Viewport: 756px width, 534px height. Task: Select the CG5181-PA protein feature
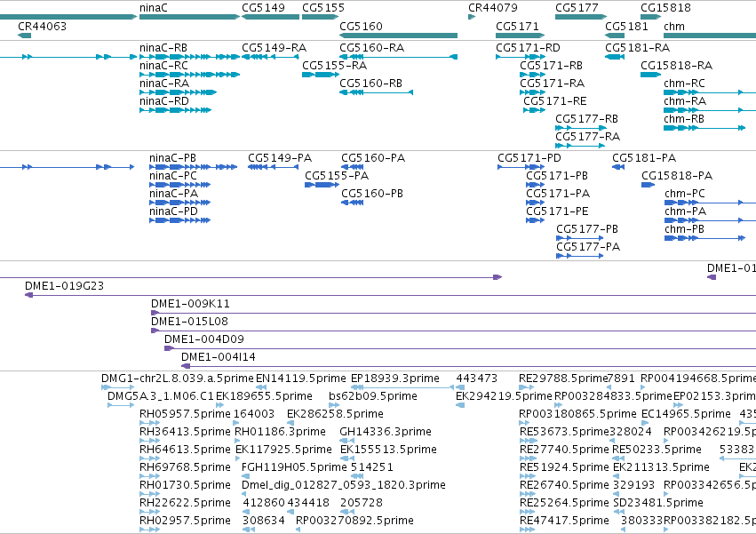[x=618, y=167]
